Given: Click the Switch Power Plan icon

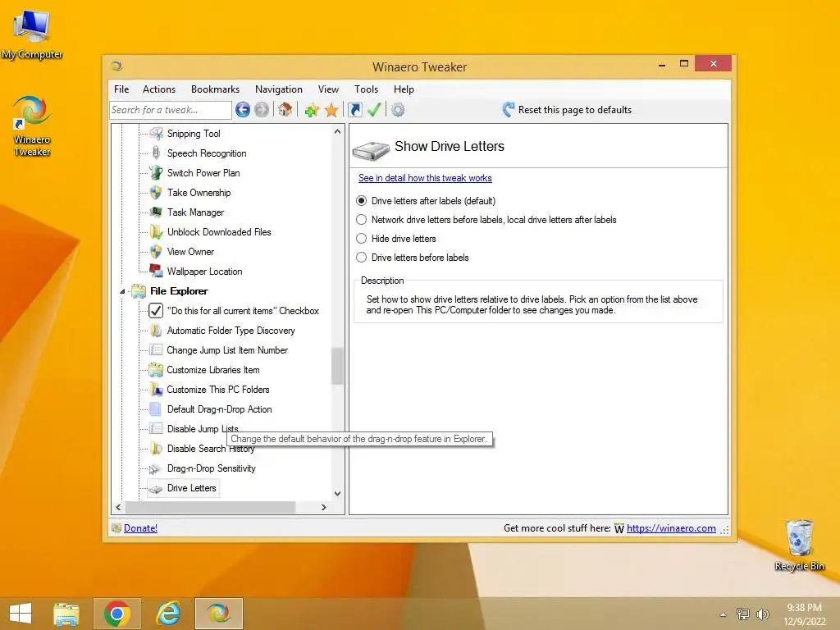Looking at the screenshot, I should (156, 172).
